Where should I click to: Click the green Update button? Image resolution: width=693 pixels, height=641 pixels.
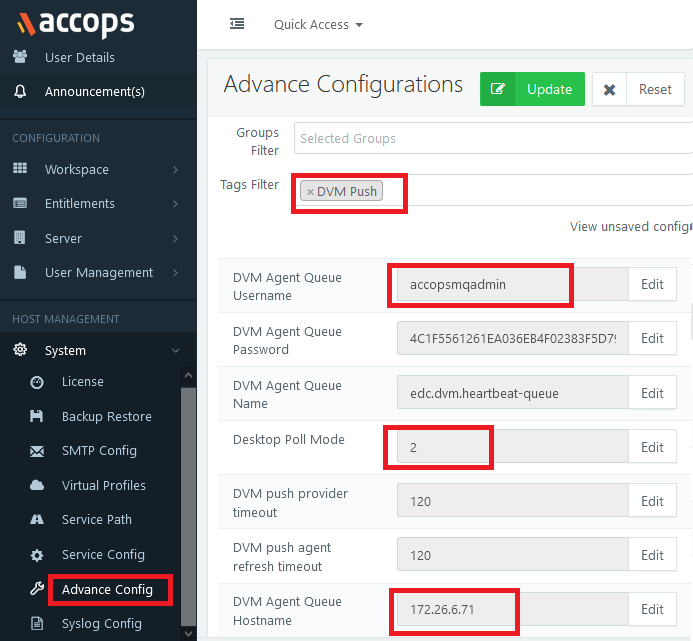tap(532, 89)
